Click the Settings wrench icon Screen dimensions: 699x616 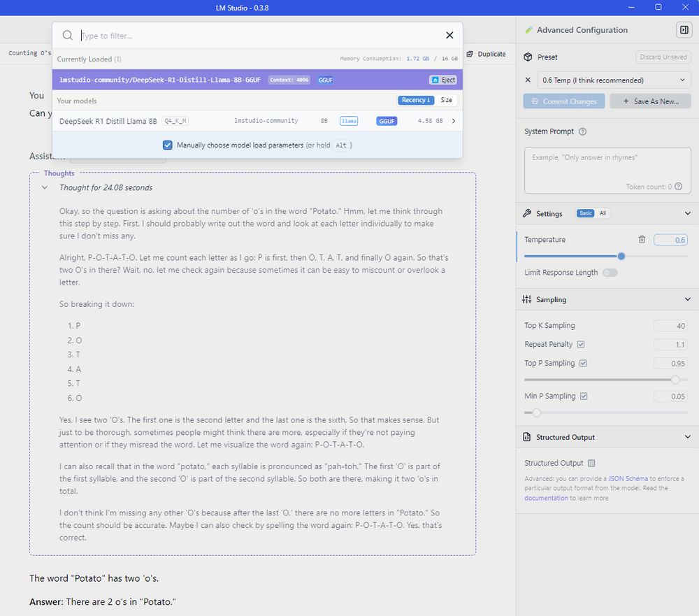coord(527,214)
